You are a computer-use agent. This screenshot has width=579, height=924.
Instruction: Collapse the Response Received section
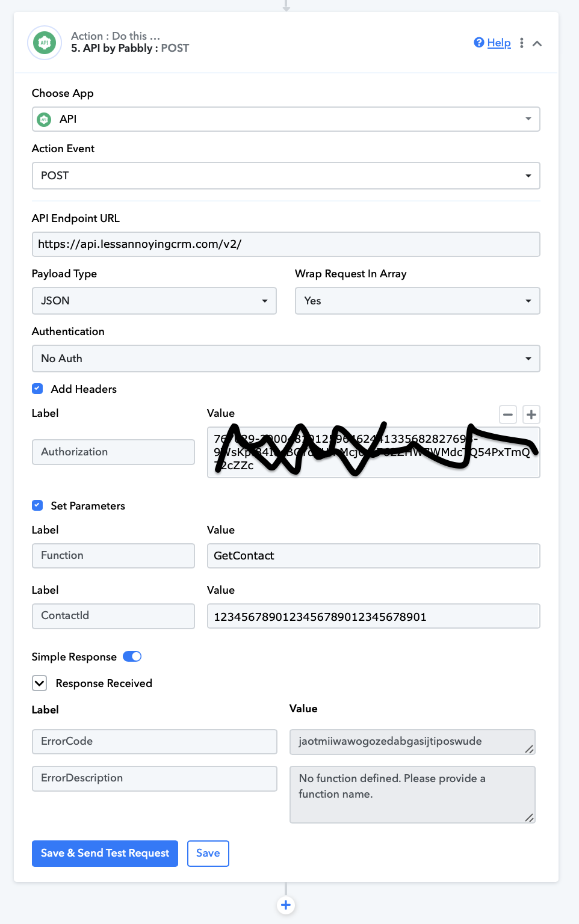(x=39, y=683)
